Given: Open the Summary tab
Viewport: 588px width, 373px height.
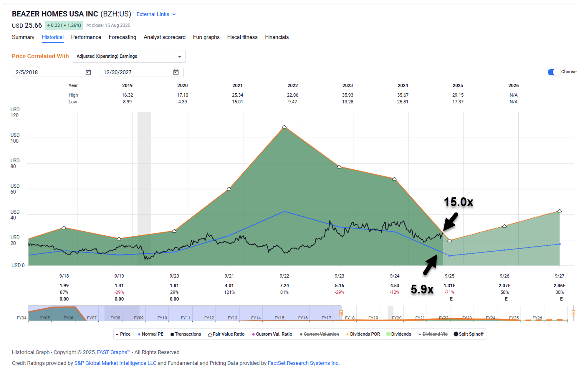Looking at the screenshot, I should [x=23, y=37].
